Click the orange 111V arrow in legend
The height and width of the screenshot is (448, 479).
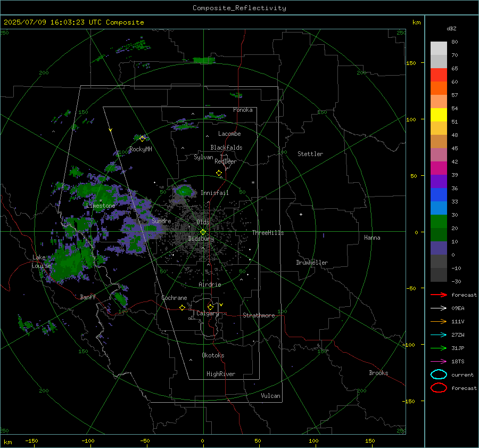coord(439,321)
